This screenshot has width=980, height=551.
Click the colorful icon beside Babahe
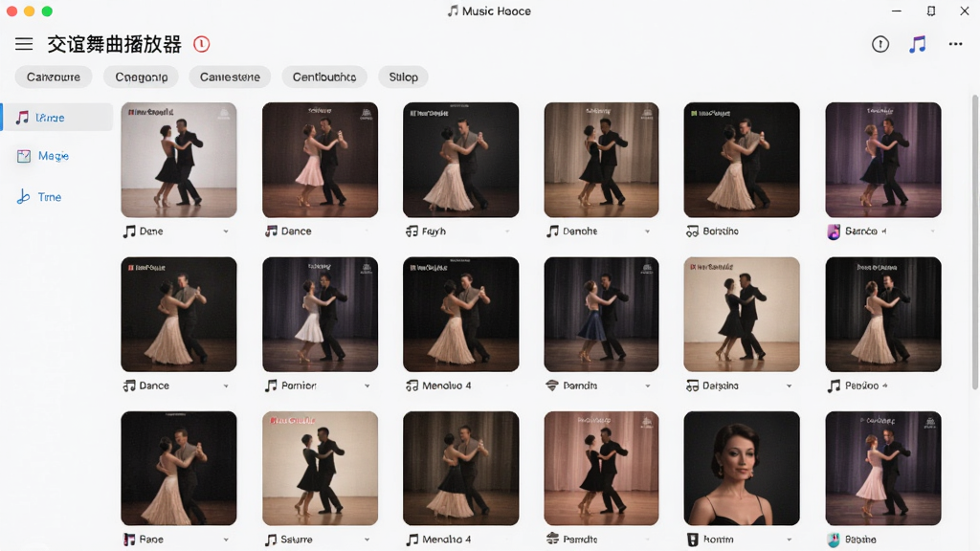834,540
